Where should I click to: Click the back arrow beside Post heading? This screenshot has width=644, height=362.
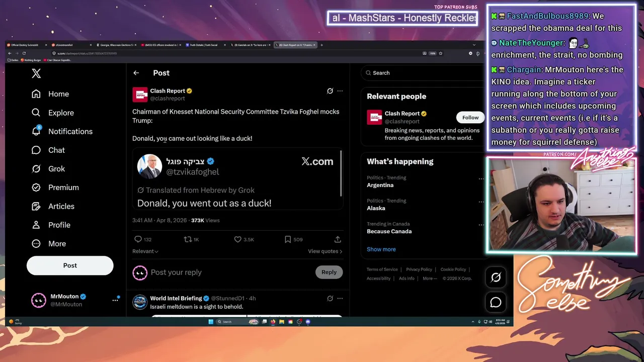[136, 73]
